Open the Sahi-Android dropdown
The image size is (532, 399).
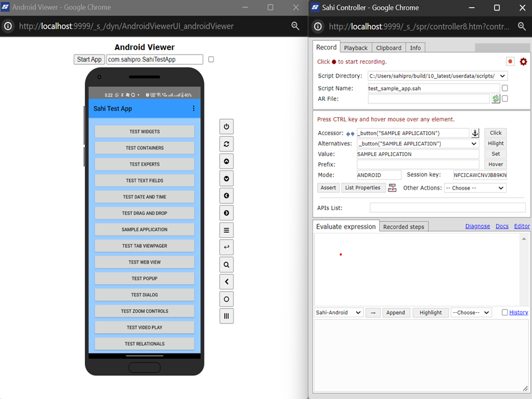(x=338, y=312)
